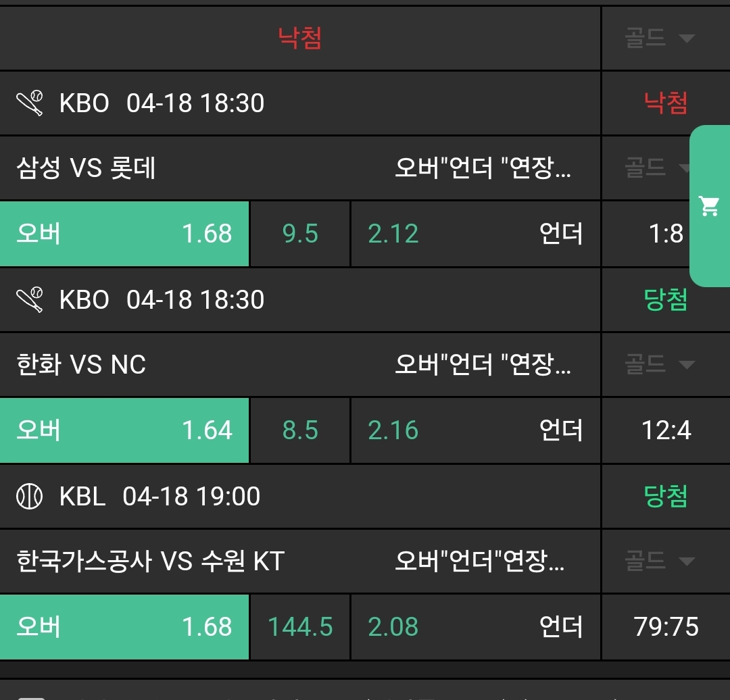Click baseball icon for Samsung vs Lotte match
This screenshot has height=700, width=730.
30,103
